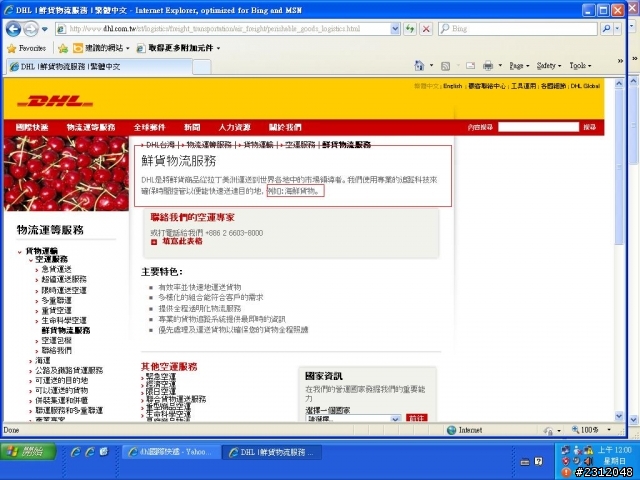The image size is (640, 480).
Task: Open 空運包機 in the sidebar
Action: (56, 340)
